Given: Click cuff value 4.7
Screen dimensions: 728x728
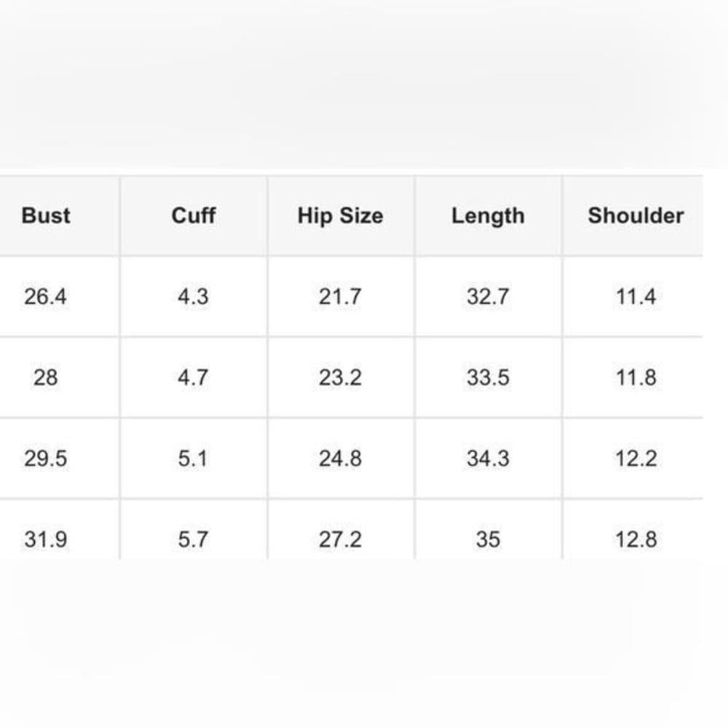Looking at the screenshot, I should [x=193, y=377].
